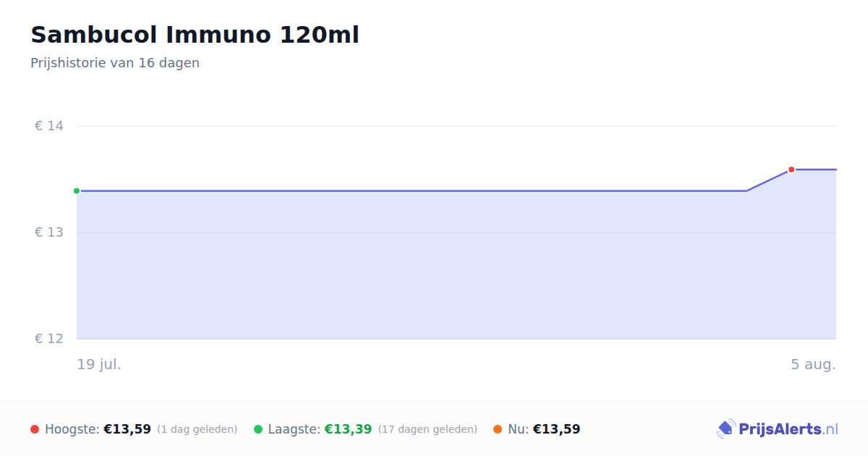Click the Nu €13,59 current price
This screenshot has width=868, height=456.
[x=556, y=429]
